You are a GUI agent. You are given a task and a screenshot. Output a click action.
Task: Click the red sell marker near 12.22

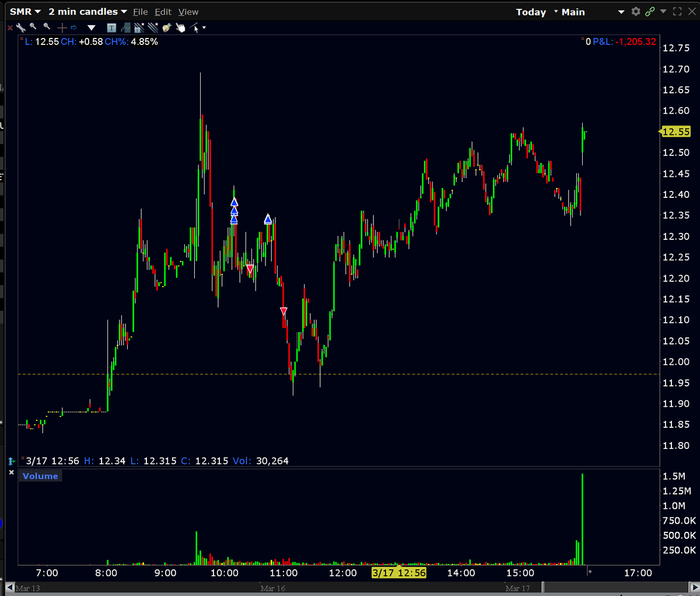pos(250,269)
